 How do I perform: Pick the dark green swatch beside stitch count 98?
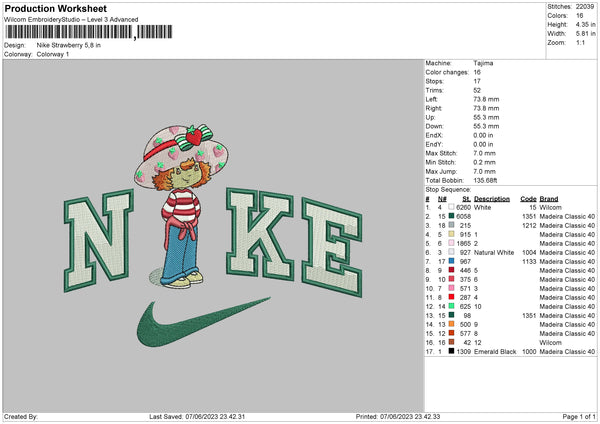coord(451,315)
